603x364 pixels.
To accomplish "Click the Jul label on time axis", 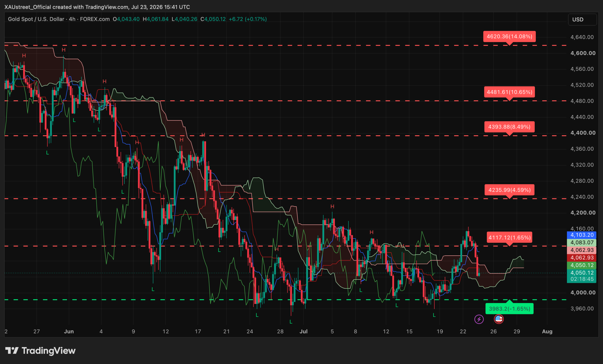I will click(303, 331).
